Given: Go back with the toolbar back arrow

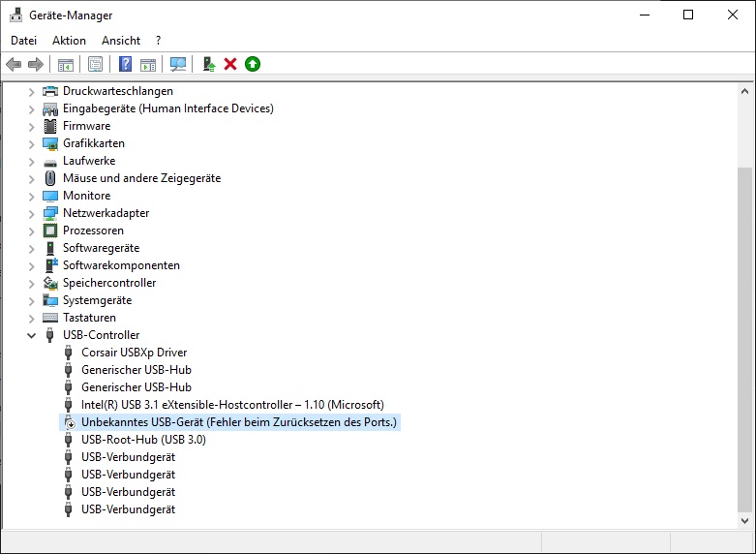Looking at the screenshot, I should (x=14, y=64).
